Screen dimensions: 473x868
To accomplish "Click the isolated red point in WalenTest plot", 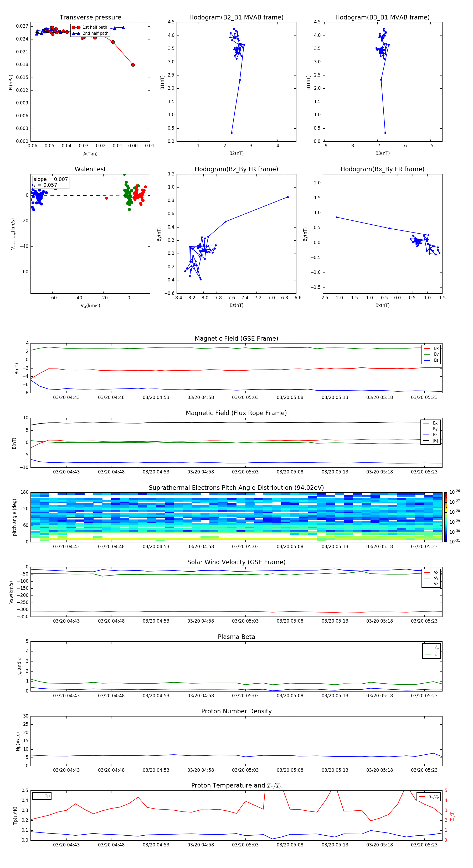I will tap(106, 198).
